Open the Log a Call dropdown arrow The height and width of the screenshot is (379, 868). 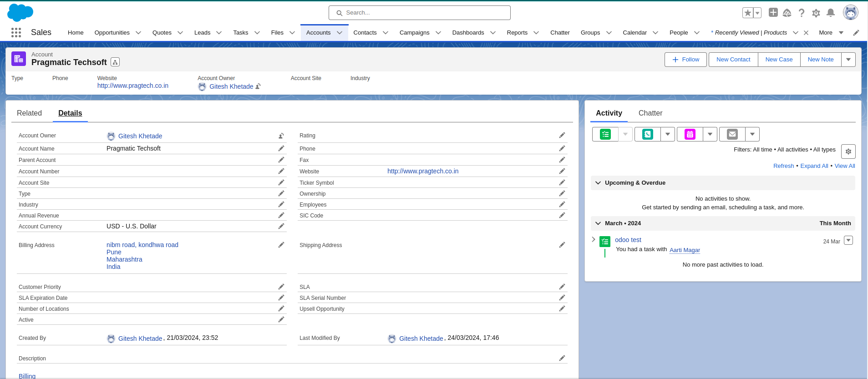[668, 134]
